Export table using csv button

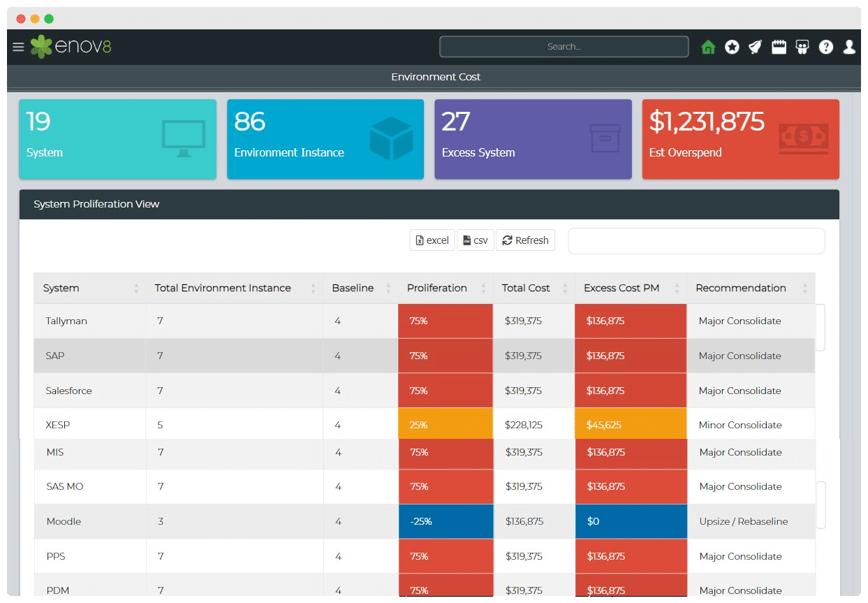click(475, 240)
